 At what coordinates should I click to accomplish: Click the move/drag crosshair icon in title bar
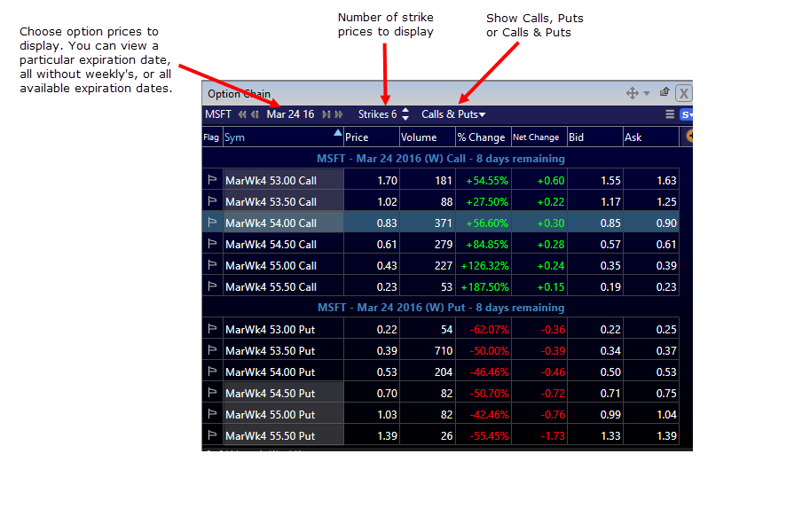[x=633, y=93]
